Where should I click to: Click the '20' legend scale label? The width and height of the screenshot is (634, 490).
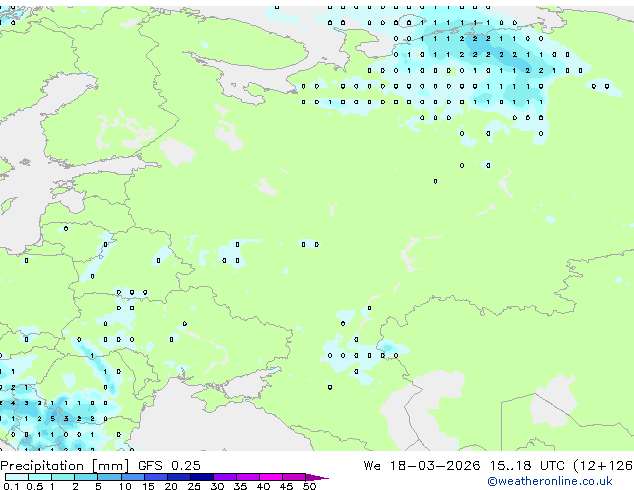click(x=171, y=486)
